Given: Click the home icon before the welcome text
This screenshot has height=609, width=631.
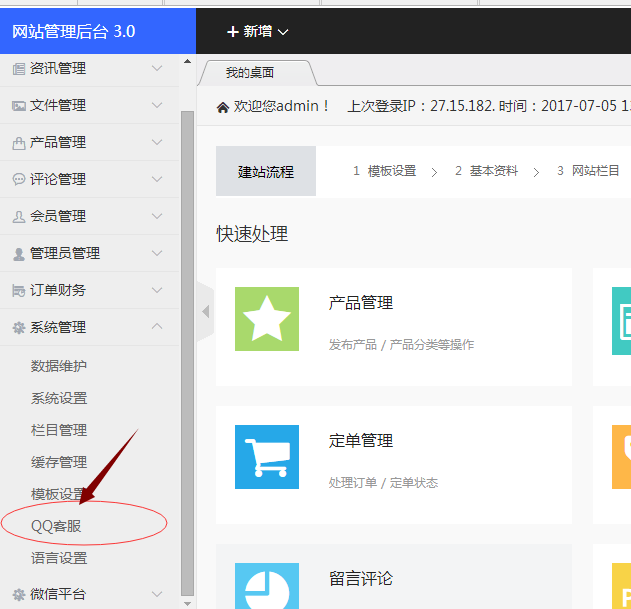Looking at the screenshot, I should [222, 107].
